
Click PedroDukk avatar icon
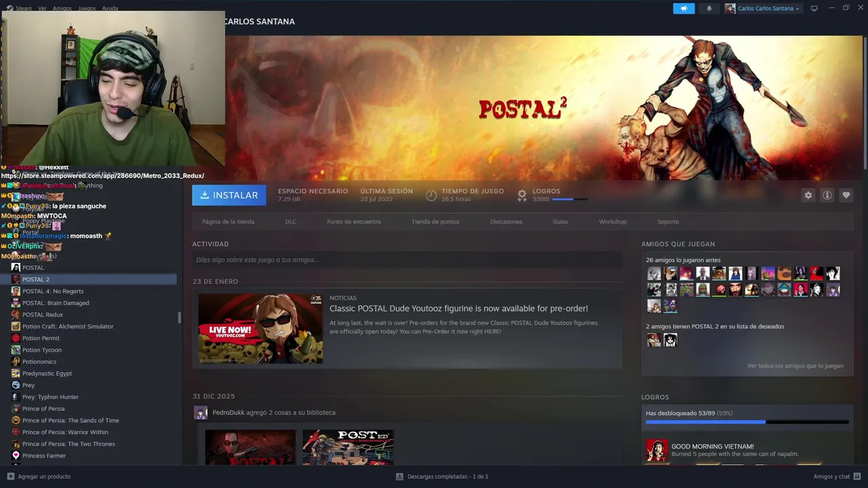point(201,413)
